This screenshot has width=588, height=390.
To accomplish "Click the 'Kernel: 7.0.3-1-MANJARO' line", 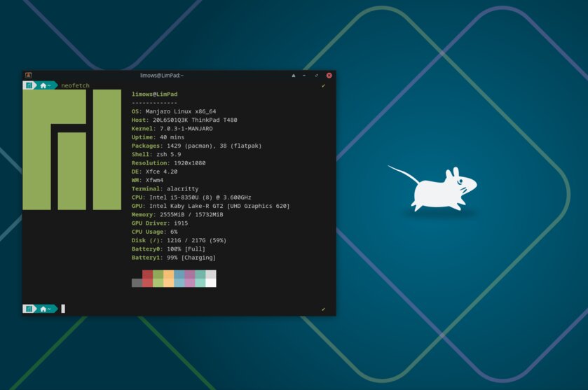I will 172,129.
